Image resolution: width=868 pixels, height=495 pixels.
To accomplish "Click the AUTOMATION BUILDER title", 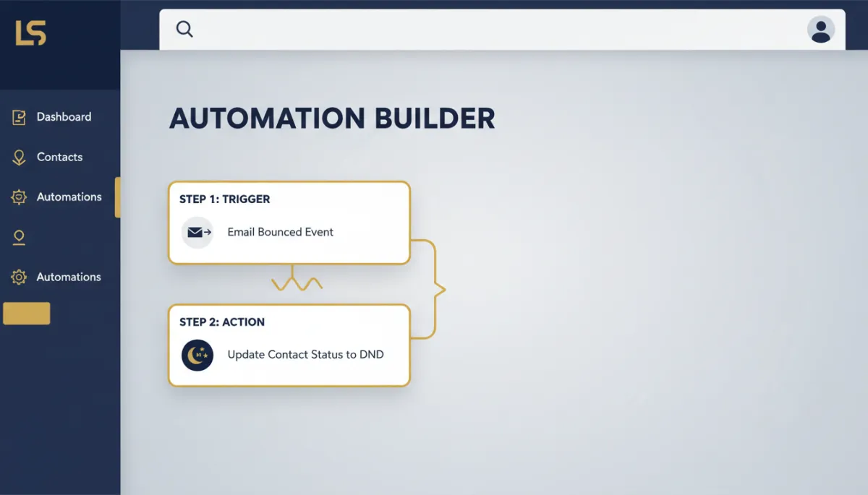I will (332, 119).
